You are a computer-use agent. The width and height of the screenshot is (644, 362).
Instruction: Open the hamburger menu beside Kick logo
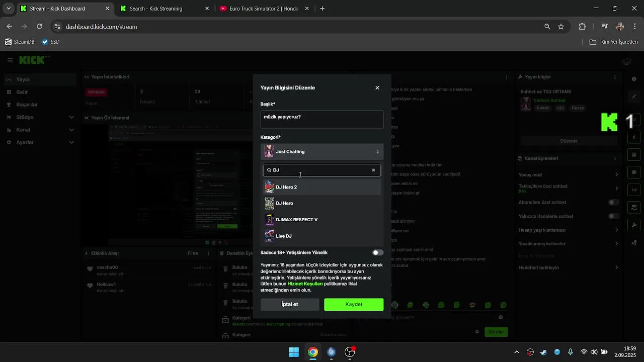pyautogui.click(x=10, y=60)
